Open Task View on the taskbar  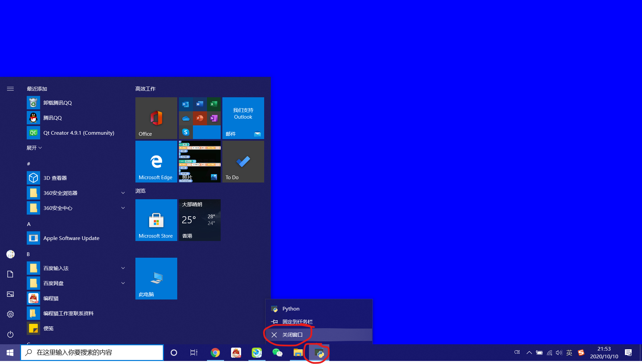[x=194, y=352]
